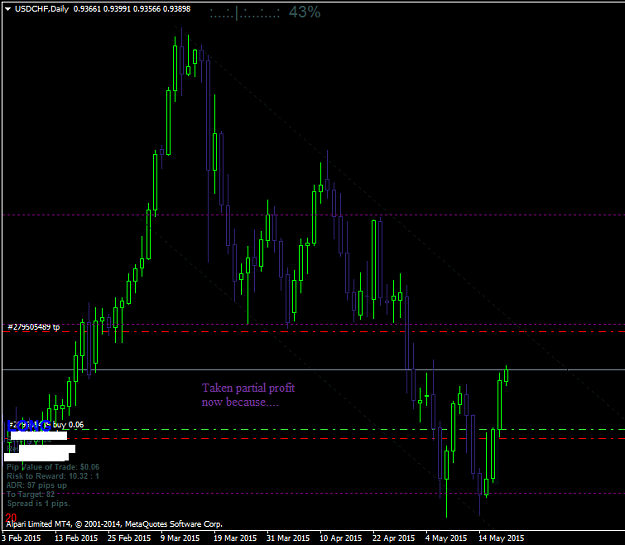Click the '9 Mar 2015' date label
Image resolution: width=625 pixels, height=545 pixels.
point(180,538)
